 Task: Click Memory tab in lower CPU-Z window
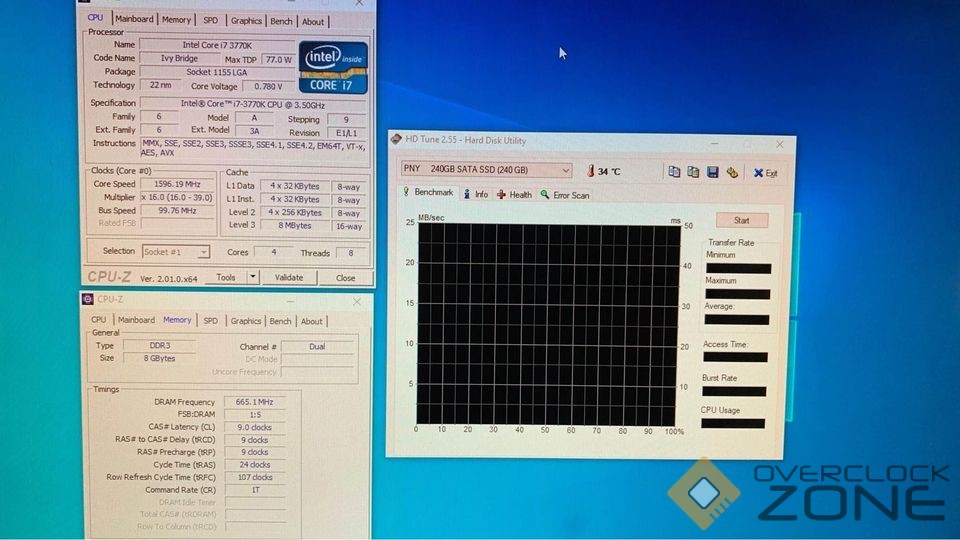click(178, 320)
